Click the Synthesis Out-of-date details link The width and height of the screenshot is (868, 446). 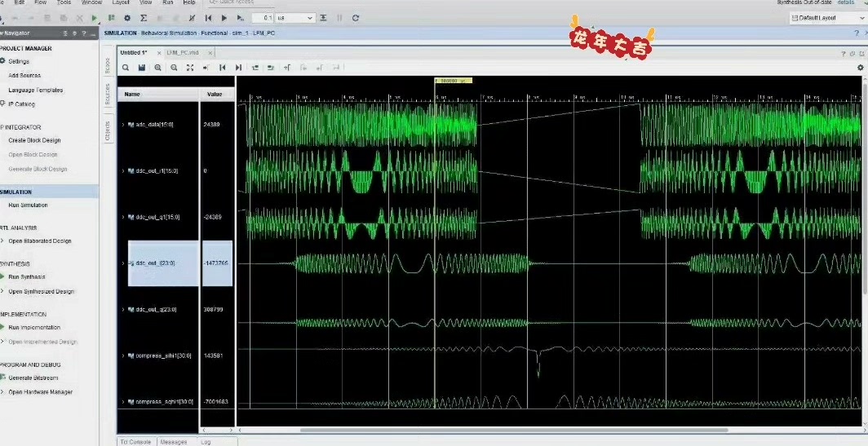click(x=845, y=2)
